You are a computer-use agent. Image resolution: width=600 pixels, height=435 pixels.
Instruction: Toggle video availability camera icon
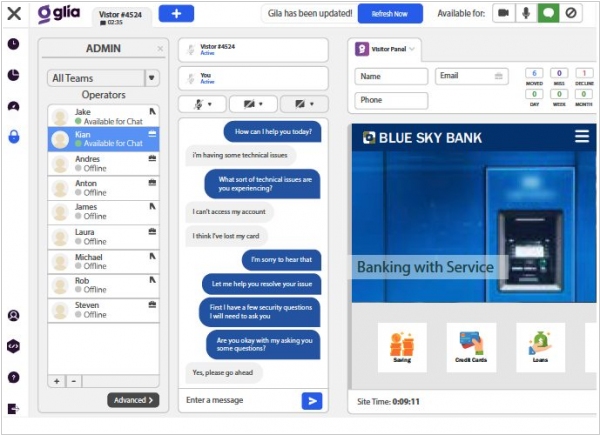pos(504,13)
